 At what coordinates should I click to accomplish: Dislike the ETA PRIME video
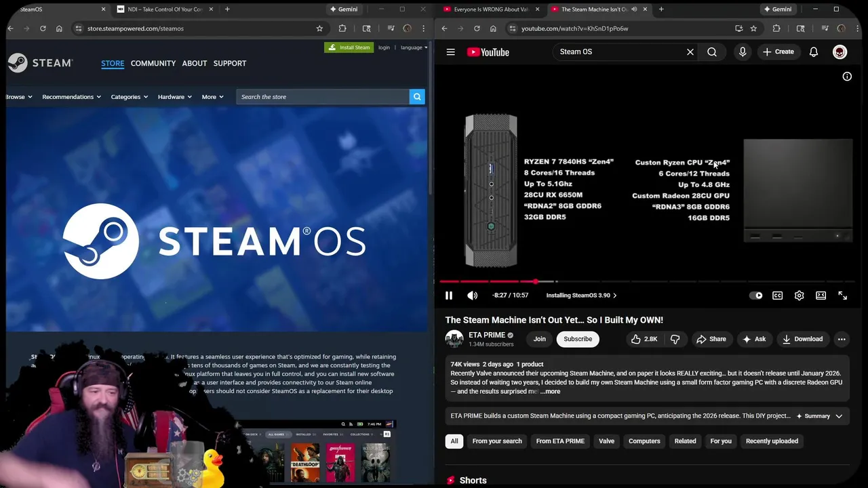pos(675,339)
